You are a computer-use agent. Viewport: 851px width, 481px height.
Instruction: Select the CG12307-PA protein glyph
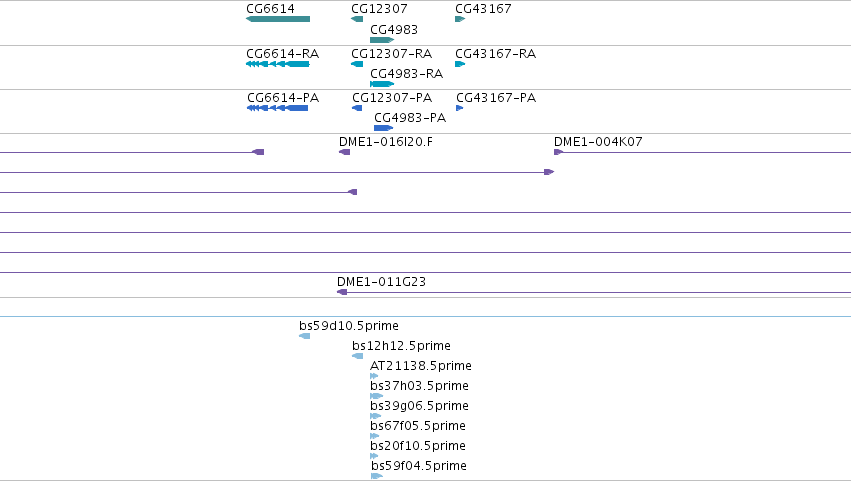coord(357,108)
